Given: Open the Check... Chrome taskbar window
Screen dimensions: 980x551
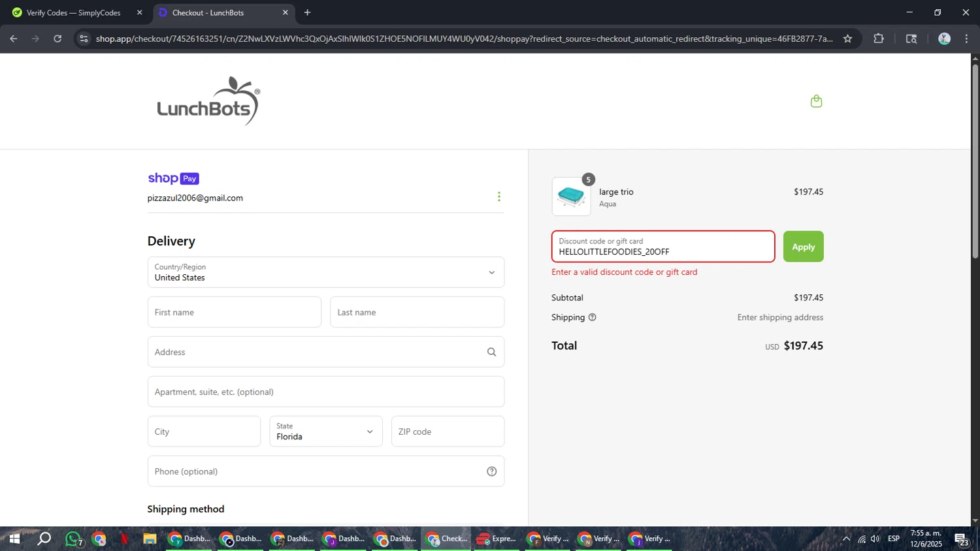Looking at the screenshot, I should pyautogui.click(x=446, y=539).
